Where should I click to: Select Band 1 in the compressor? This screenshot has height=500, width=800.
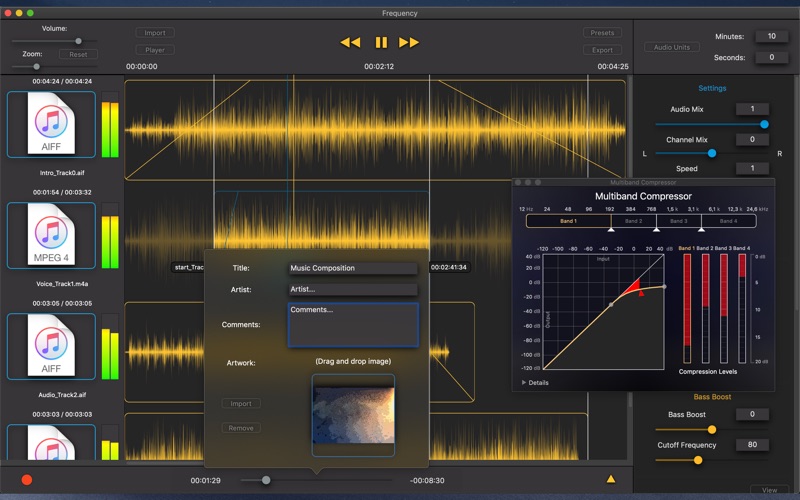click(568, 221)
